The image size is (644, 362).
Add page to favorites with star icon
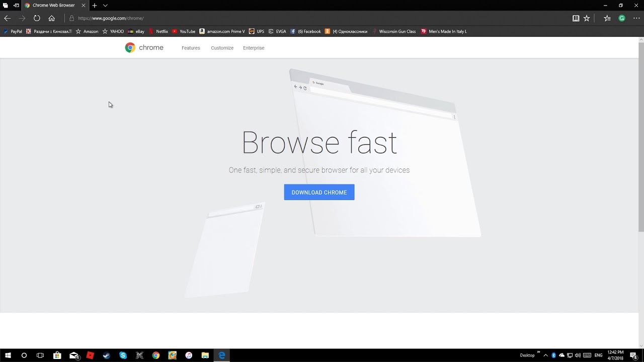587,18
